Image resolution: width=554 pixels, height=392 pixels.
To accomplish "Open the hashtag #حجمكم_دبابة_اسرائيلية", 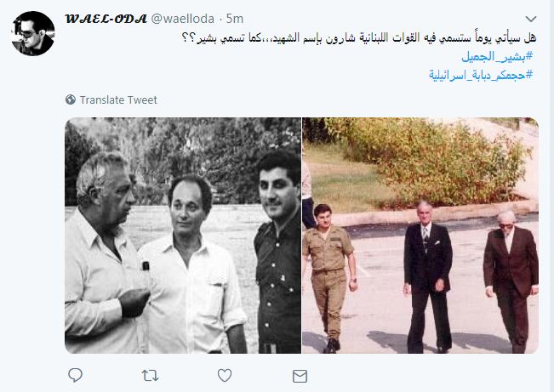I will point(481,75).
